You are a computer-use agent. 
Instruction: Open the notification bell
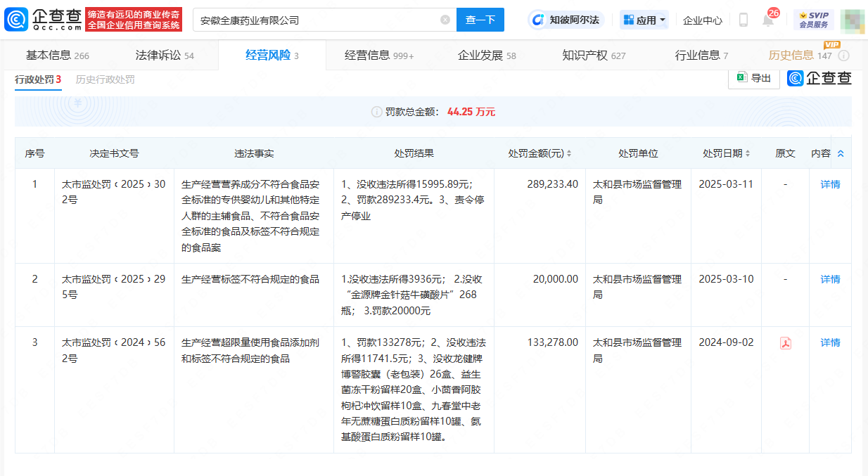(768, 20)
